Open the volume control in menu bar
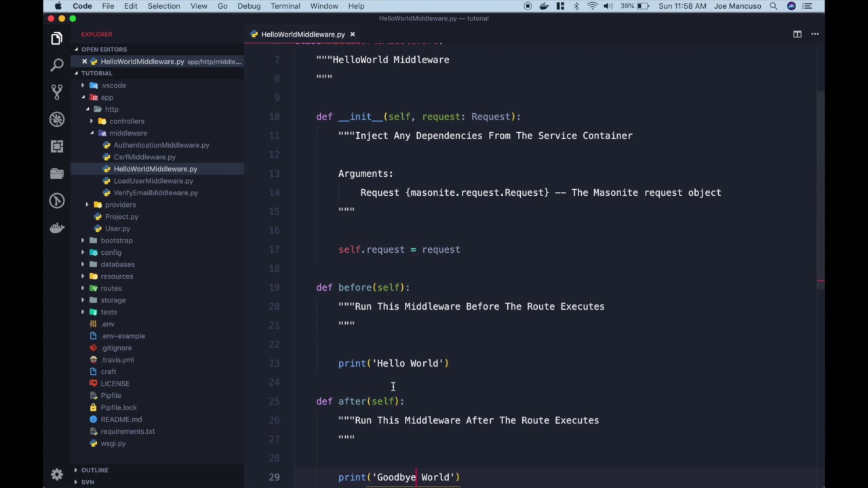Screen dimensions: 868x488 coord(608,6)
